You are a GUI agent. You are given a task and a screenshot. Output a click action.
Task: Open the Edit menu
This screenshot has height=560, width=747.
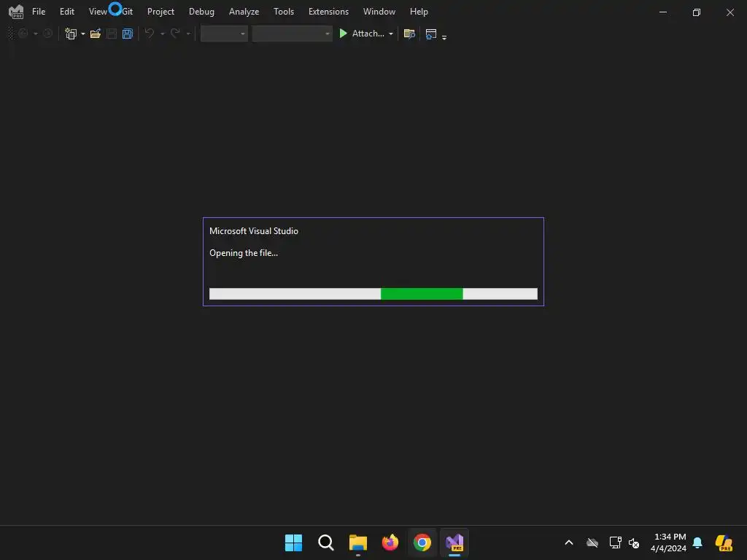[66, 12]
